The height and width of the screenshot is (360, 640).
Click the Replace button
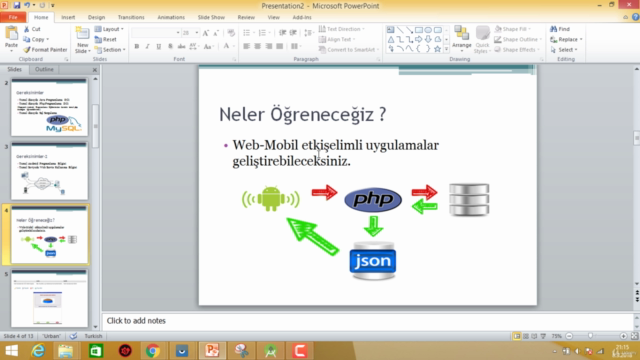(x=566, y=40)
